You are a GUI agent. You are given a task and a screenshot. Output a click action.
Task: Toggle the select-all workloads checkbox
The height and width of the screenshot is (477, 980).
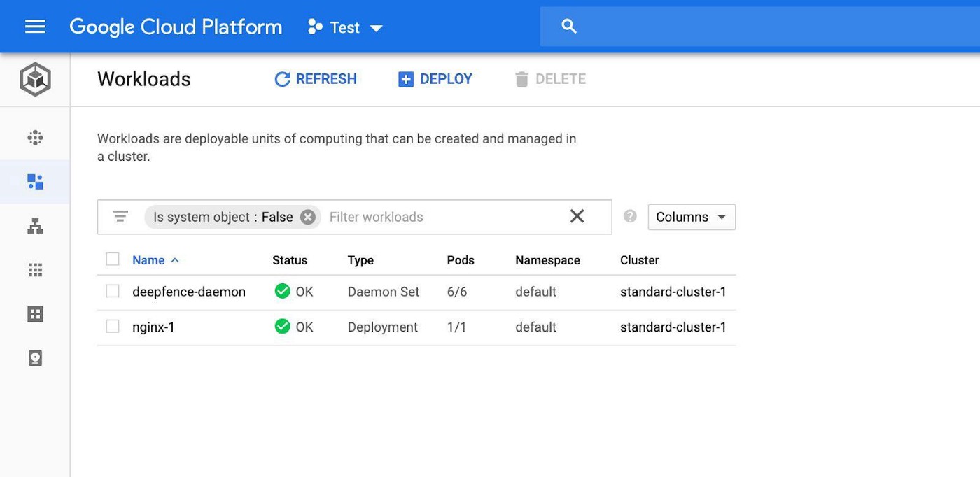112,259
